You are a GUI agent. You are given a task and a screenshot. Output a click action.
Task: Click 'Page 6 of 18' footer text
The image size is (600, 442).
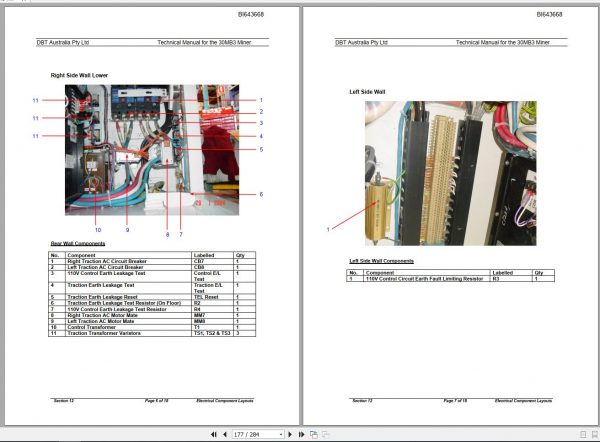[156, 401]
